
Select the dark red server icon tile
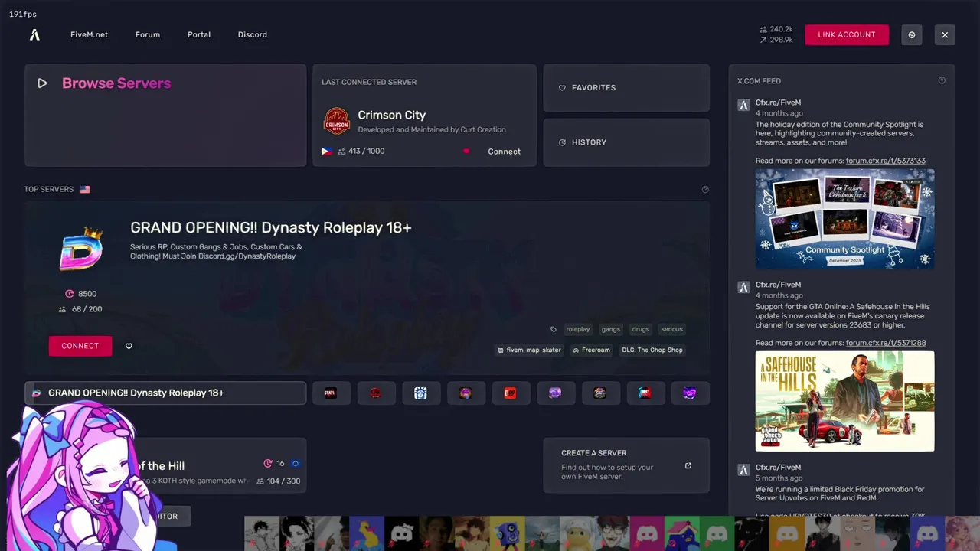click(376, 393)
